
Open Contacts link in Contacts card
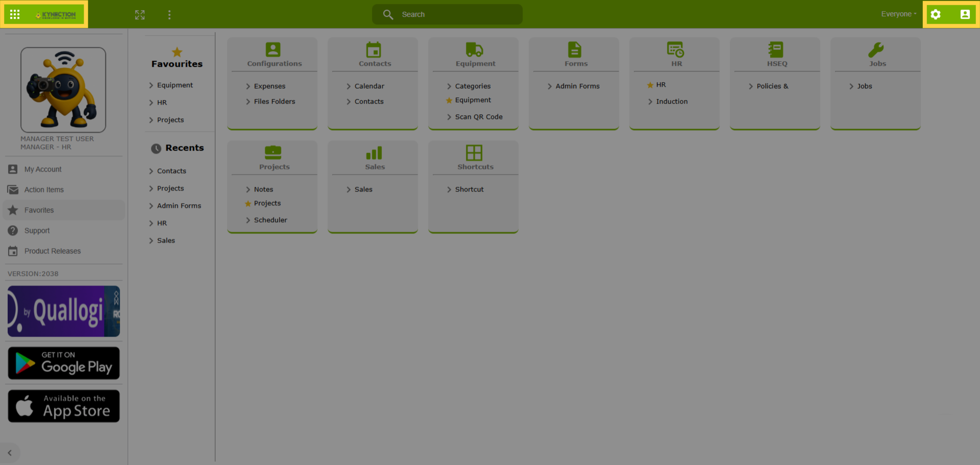click(369, 101)
